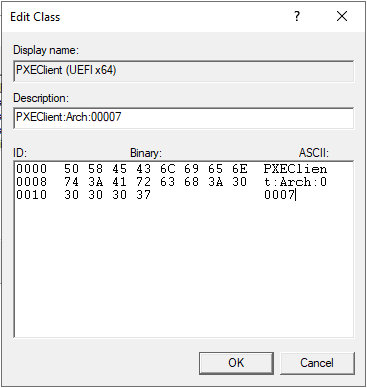Click inside the Description text box

(183, 118)
